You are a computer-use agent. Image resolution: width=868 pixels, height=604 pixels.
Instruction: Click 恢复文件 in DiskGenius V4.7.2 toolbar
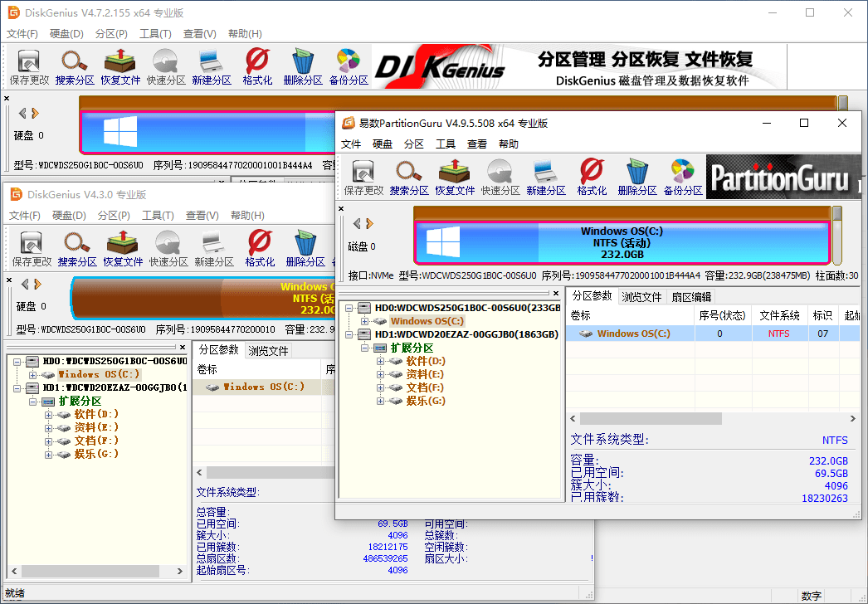pyautogui.click(x=120, y=67)
